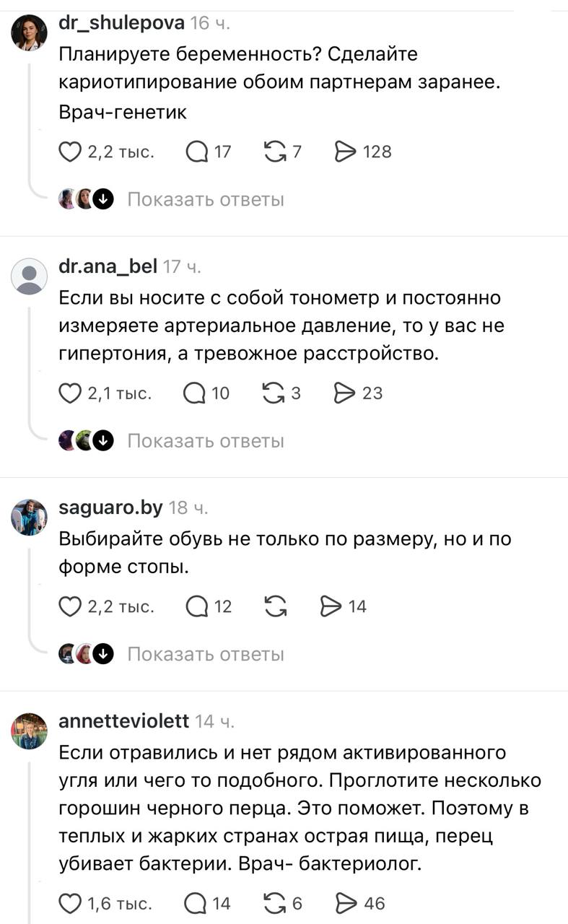
Task: Expand replies under saguaro.by's post
Action: [x=205, y=654]
